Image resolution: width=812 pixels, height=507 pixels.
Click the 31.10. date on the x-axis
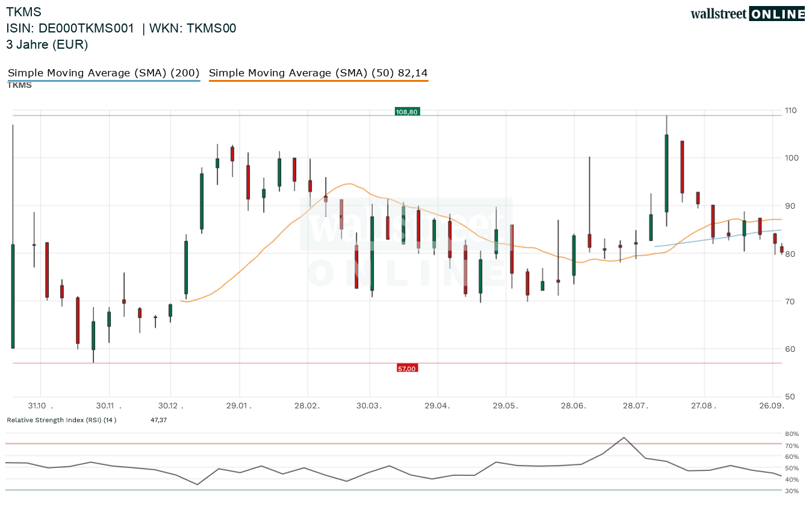(40, 406)
